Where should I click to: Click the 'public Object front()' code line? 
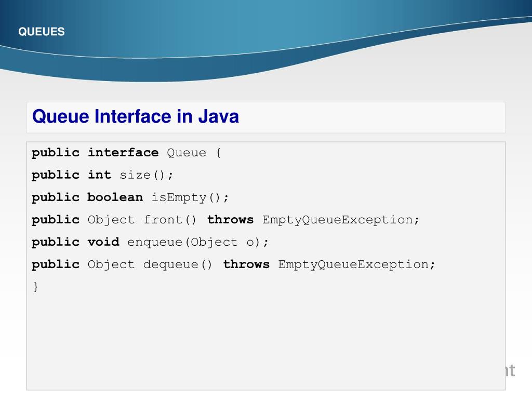point(225,220)
